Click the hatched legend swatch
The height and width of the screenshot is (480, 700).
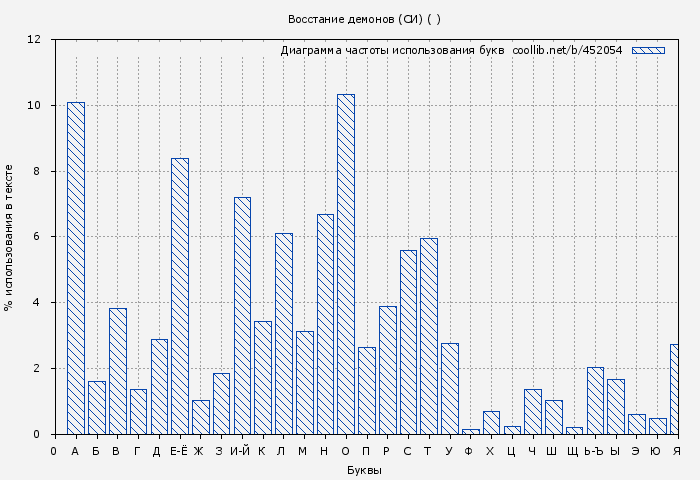click(x=648, y=50)
